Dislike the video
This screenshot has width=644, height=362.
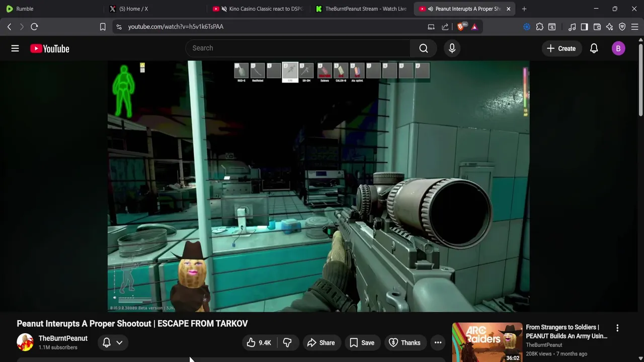[x=287, y=343]
